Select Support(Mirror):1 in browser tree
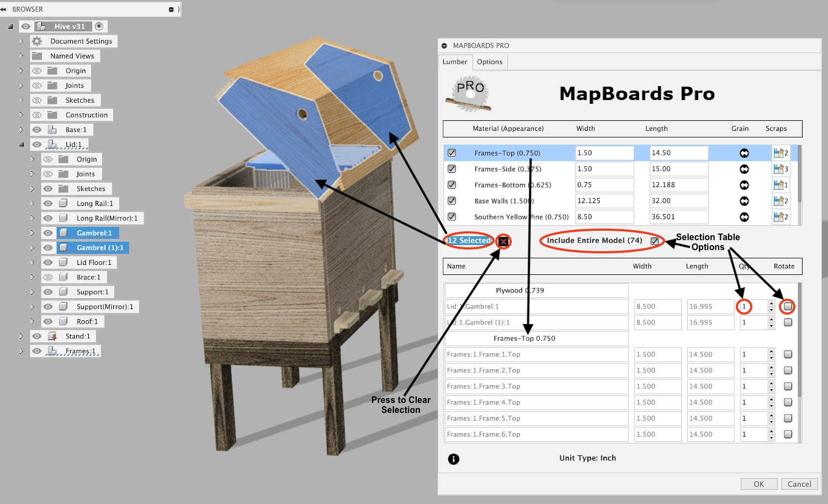This screenshot has width=828, height=504. pos(105,307)
